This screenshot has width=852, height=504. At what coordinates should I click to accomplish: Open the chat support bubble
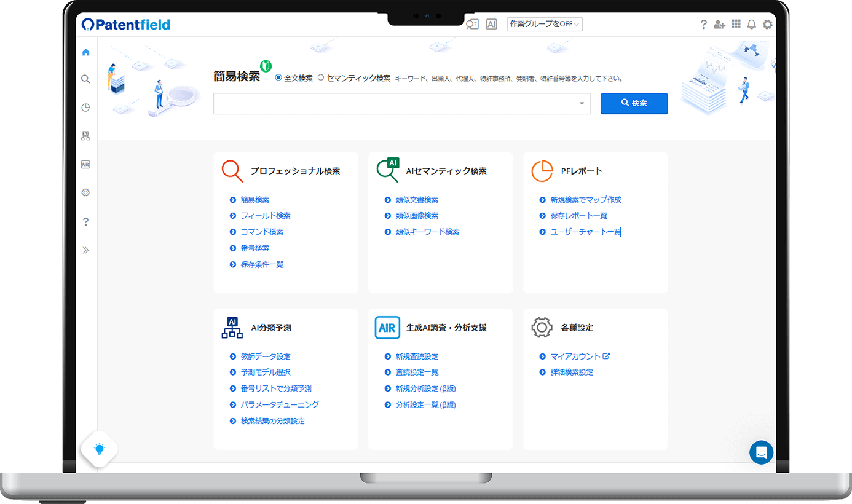761,452
